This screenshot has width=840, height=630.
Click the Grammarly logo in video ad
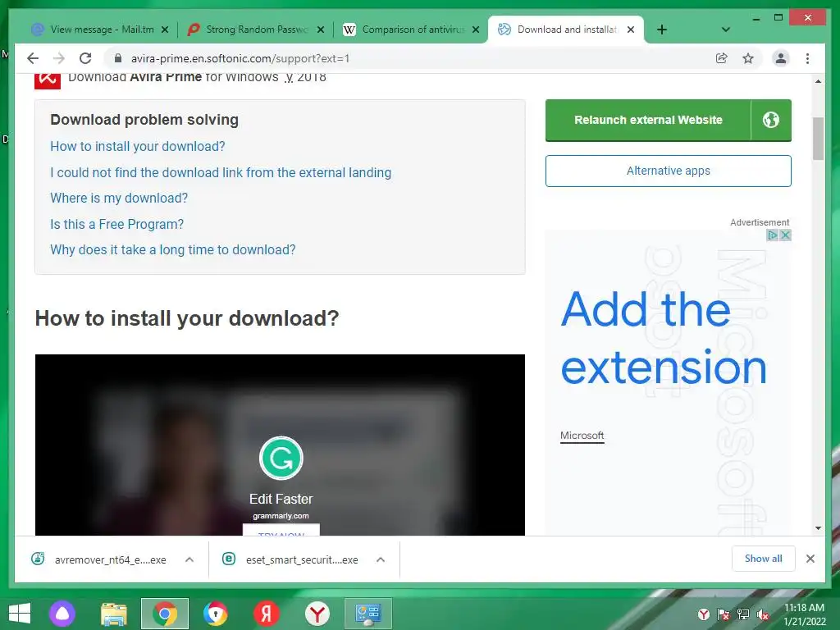point(281,459)
